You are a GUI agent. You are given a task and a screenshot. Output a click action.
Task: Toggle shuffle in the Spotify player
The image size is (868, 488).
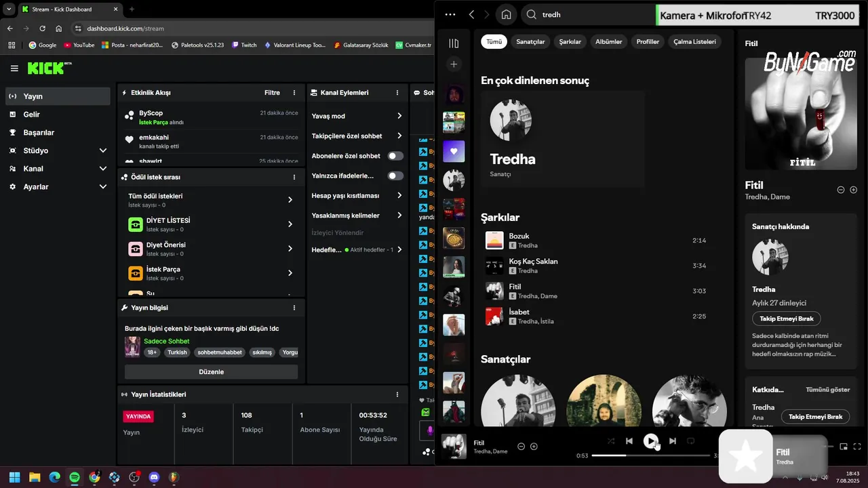click(x=611, y=441)
